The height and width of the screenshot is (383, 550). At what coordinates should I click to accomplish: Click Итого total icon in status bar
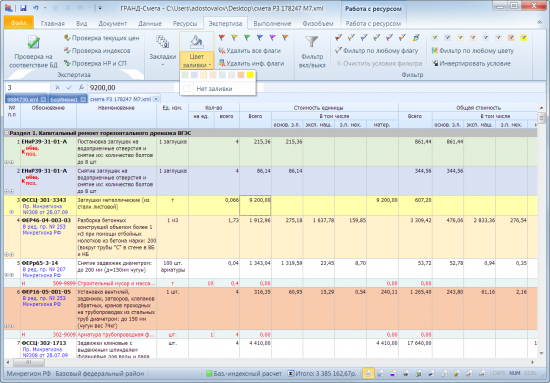[x=290, y=374]
